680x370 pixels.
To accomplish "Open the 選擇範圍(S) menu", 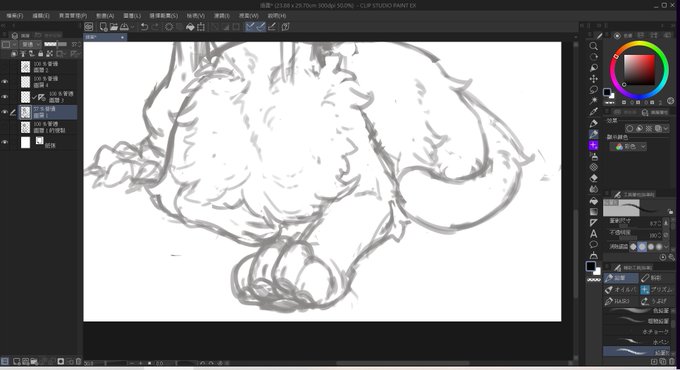I will (163, 16).
